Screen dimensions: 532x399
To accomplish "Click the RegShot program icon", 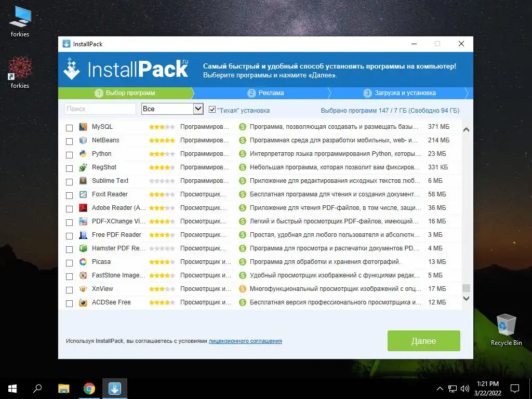I will pos(83,167).
